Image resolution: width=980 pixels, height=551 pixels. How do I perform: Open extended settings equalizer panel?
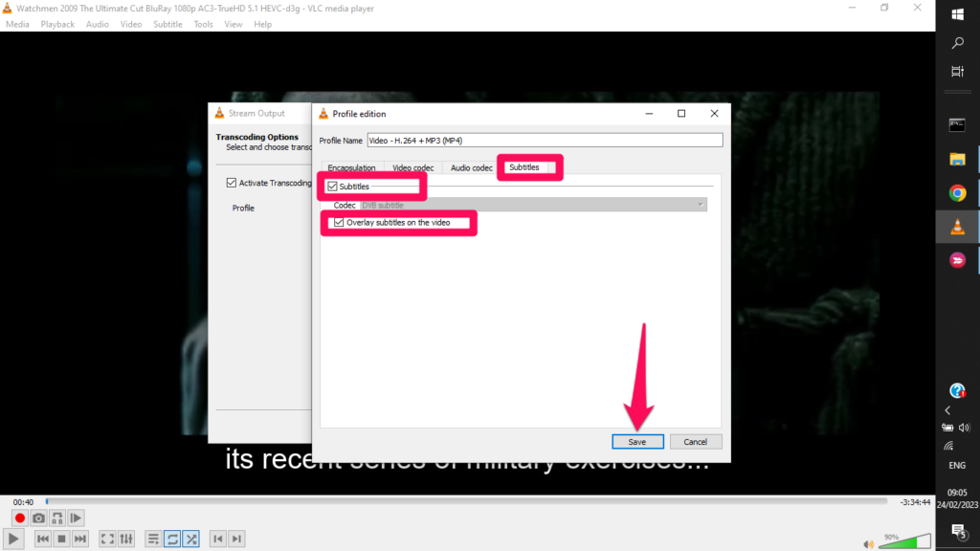click(126, 539)
